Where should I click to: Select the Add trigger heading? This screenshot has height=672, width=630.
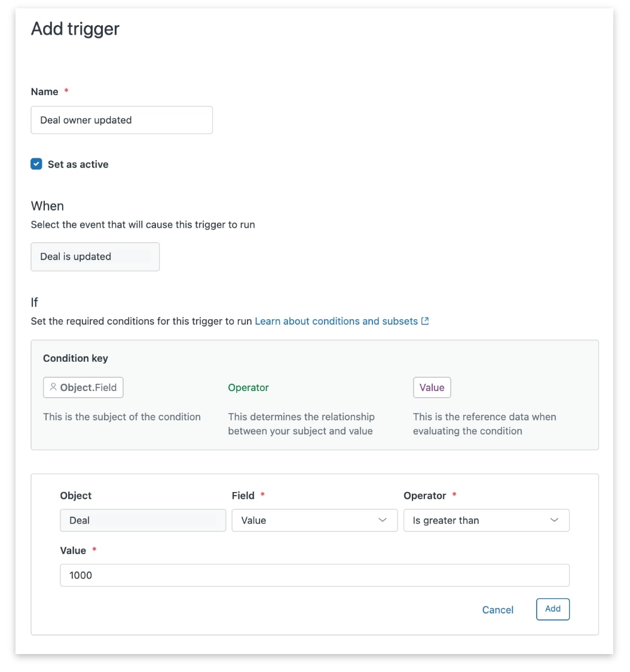[x=74, y=28]
